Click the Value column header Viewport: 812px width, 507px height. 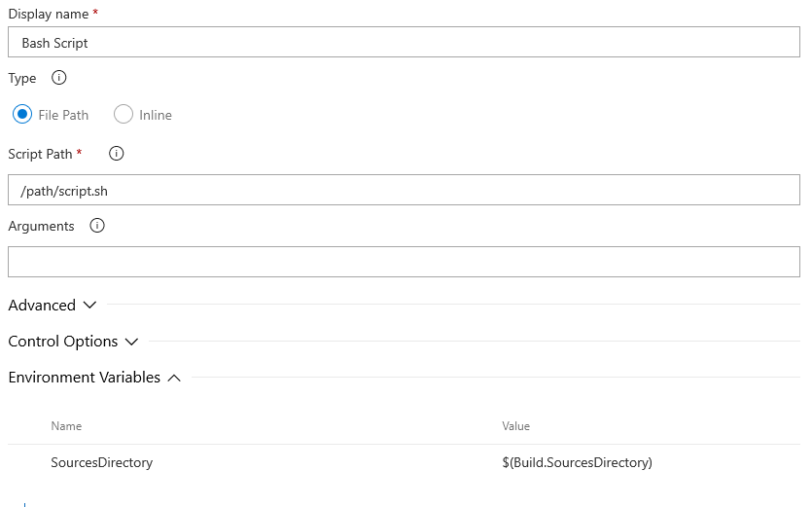(x=515, y=426)
